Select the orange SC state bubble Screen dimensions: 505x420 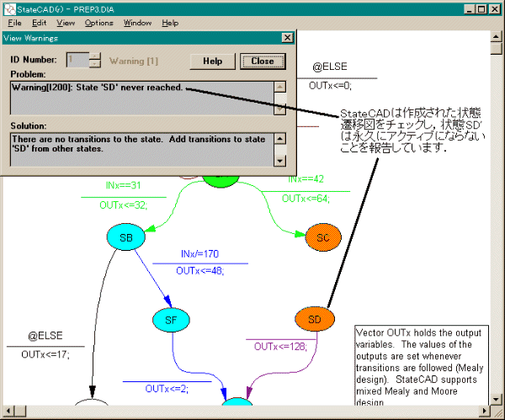tap(323, 238)
